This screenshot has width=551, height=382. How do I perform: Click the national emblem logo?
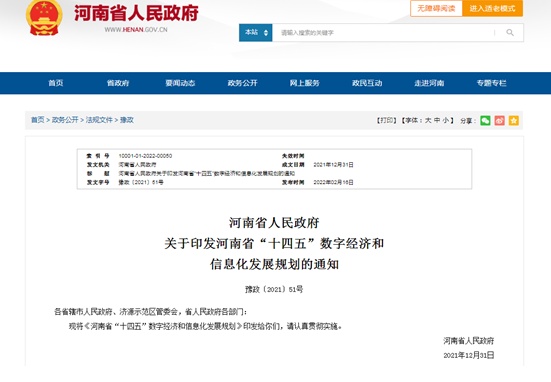[x=44, y=18]
